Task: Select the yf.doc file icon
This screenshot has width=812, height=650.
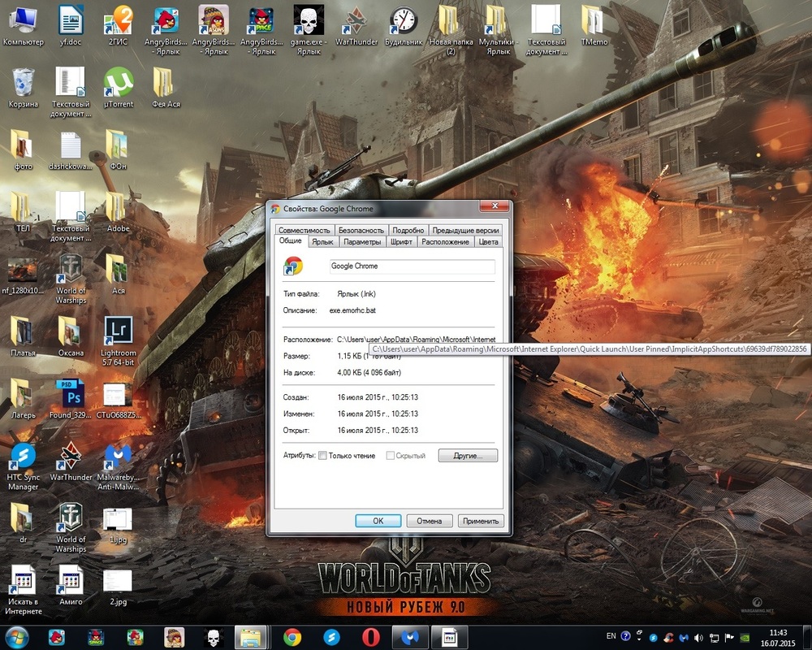Action: (71, 25)
